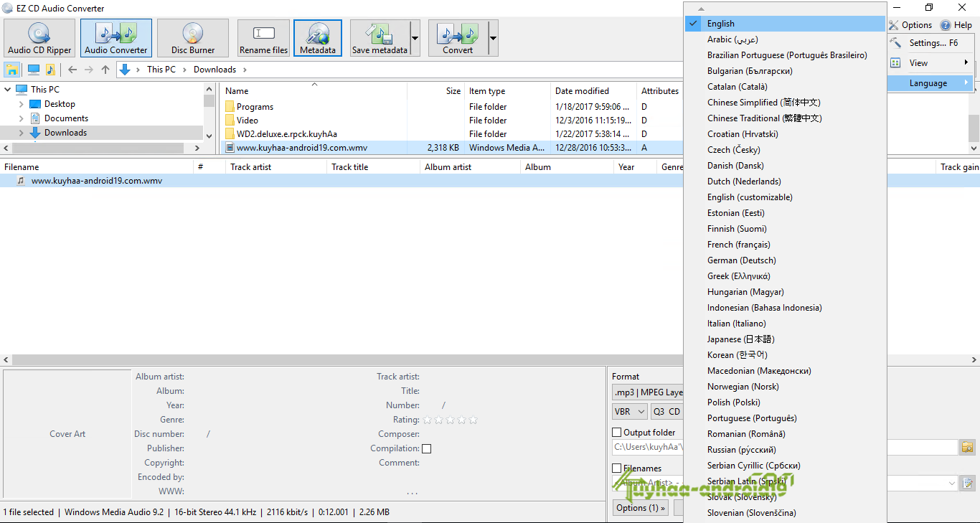This screenshot has height=523, width=980.
Task: Open the Programs folder row
Action: (x=450, y=107)
